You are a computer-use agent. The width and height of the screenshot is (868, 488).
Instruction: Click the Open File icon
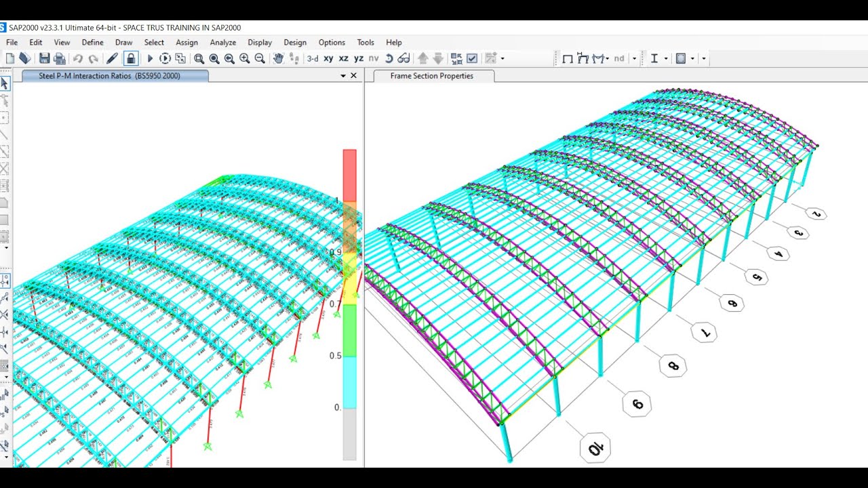pos(25,58)
